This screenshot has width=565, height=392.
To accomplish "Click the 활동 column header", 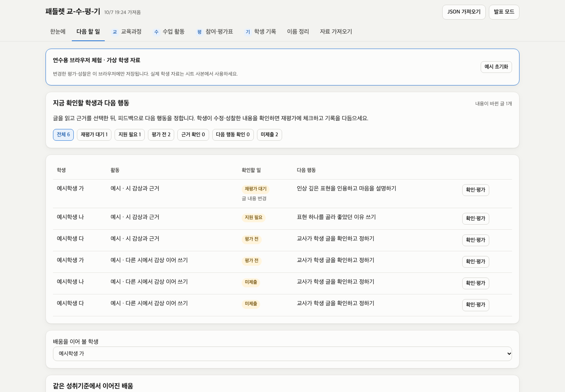I will (115, 170).
